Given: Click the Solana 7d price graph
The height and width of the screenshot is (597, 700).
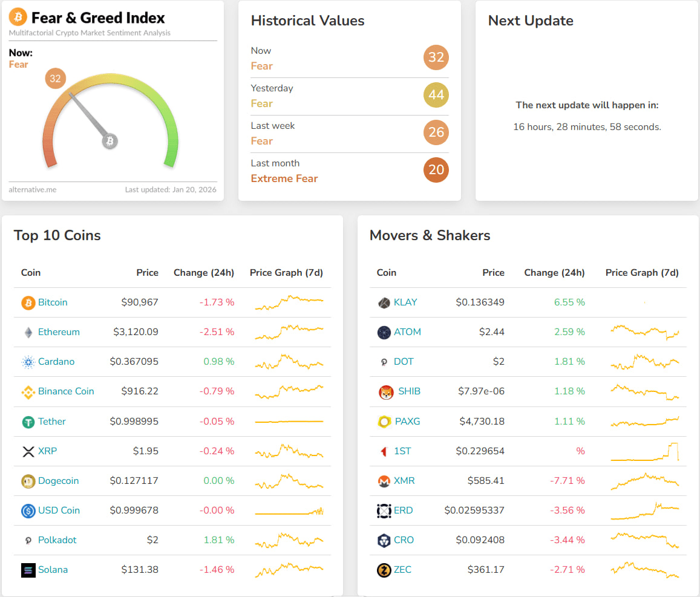Looking at the screenshot, I should pos(289,570).
